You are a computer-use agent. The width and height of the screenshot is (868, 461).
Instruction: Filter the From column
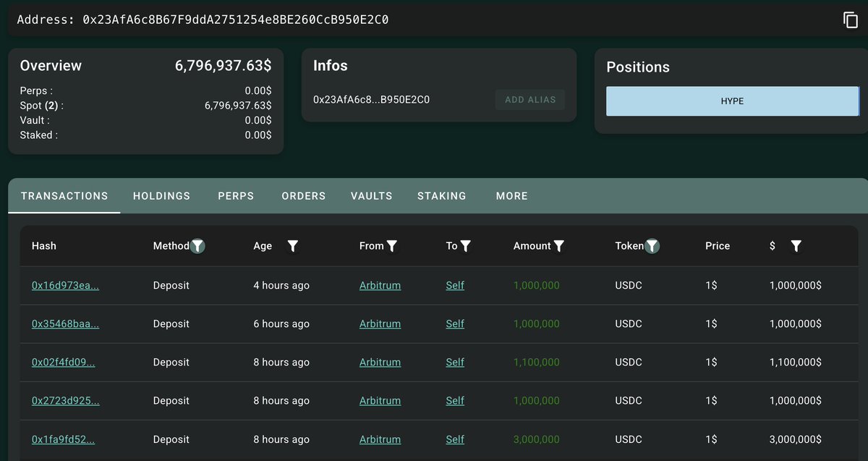(392, 246)
